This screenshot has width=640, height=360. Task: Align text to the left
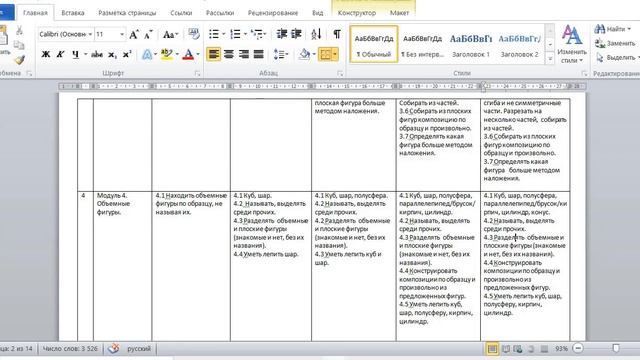coord(213,54)
